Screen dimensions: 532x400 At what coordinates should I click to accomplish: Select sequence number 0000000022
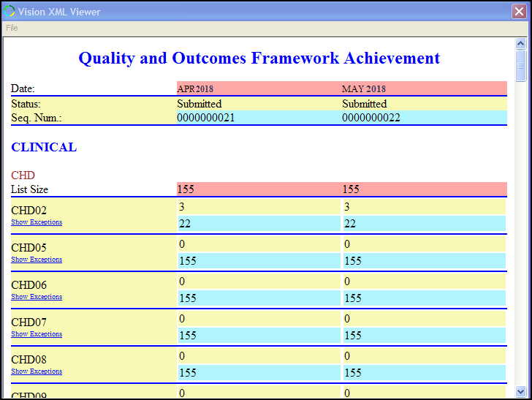coord(370,118)
